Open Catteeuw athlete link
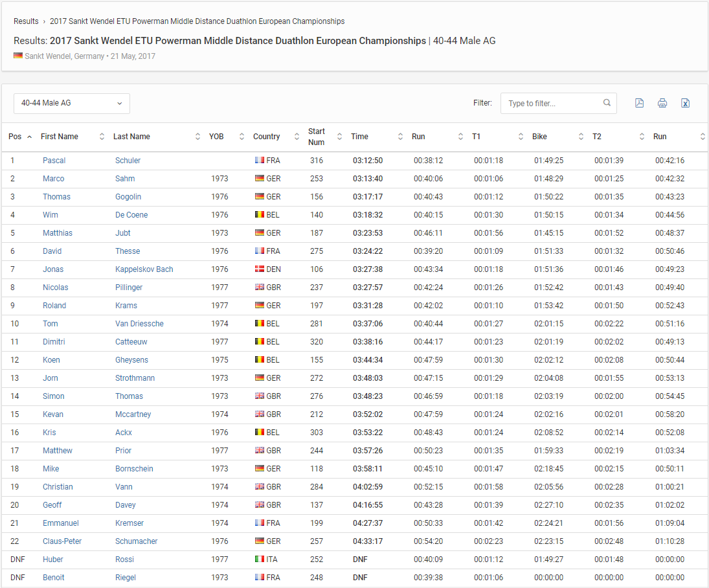The width and height of the screenshot is (709, 588). click(131, 341)
